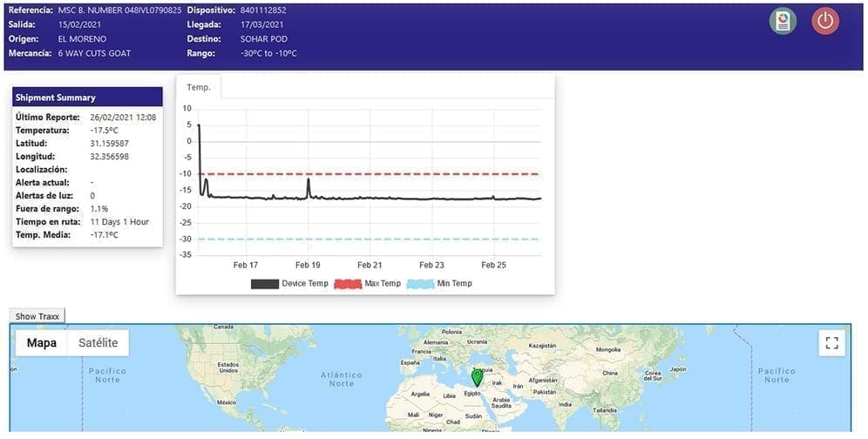Viewport: 868px width, 439px height.
Task: Toggle Device Temp series via legend label
Action: (306, 284)
